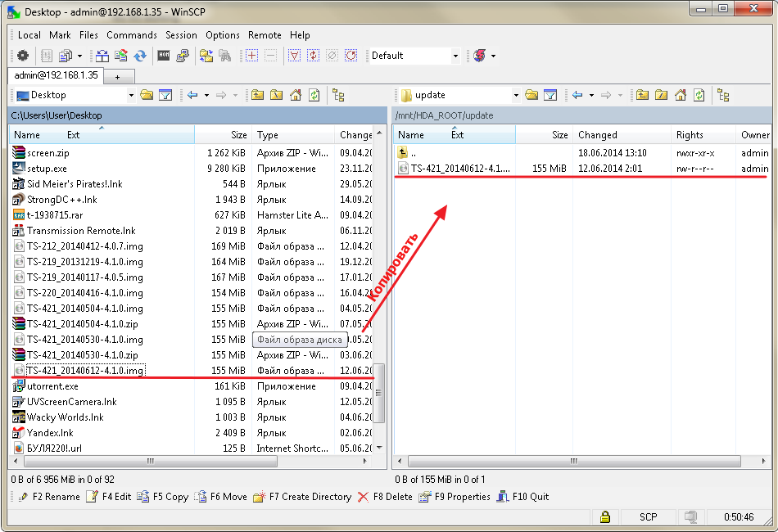Click the Restore Selection icon in main toolbar
Viewport: 778px width, 532px height.
351,56
